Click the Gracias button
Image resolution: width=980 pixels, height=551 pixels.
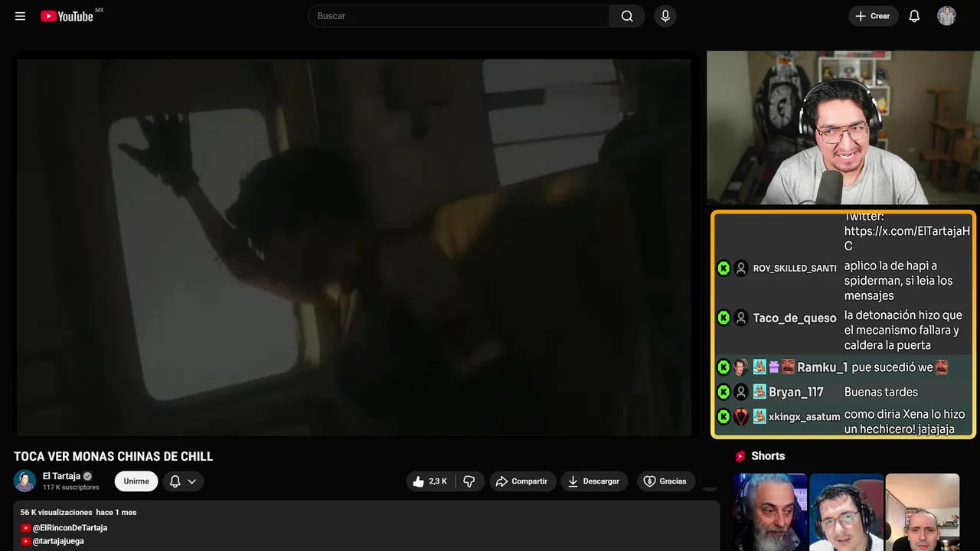665,481
